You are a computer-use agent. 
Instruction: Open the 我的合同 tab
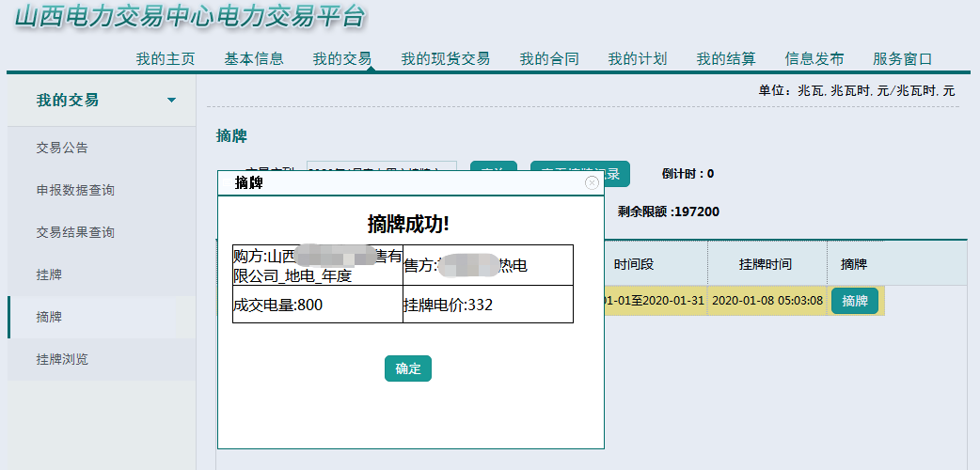click(x=549, y=58)
